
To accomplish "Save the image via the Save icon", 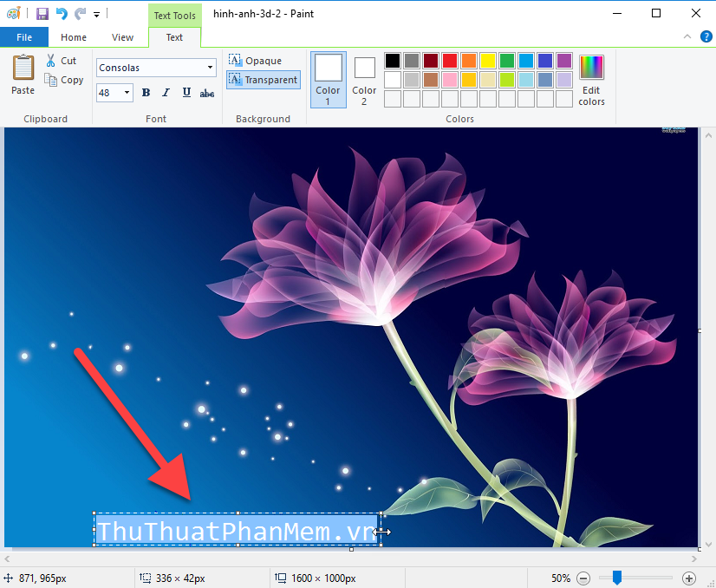I will (42, 13).
